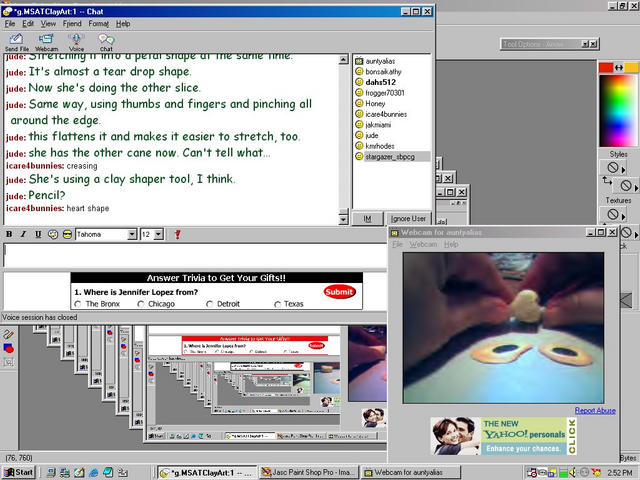Click the webcam icon next to auntyalias
Viewport: 640px width, 480px height.
point(359,61)
